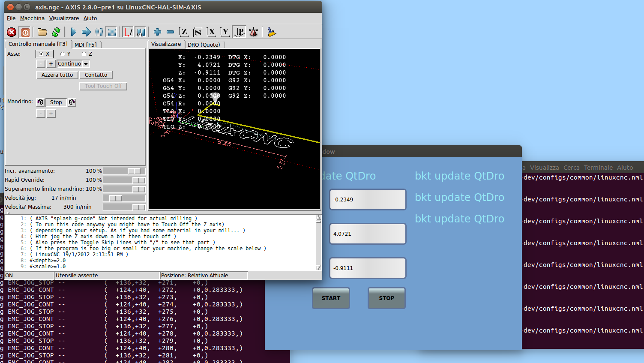Pause program execution in AXIS toolbar
This screenshot has height=363, width=644.
99,32
